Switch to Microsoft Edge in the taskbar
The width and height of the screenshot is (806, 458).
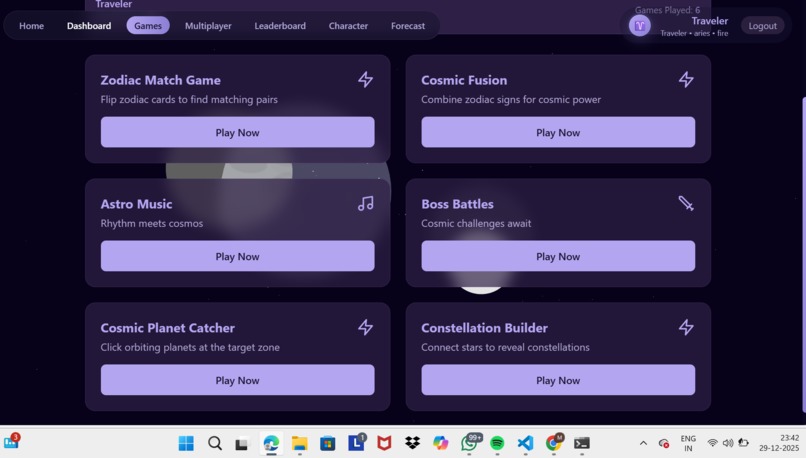coord(271,443)
